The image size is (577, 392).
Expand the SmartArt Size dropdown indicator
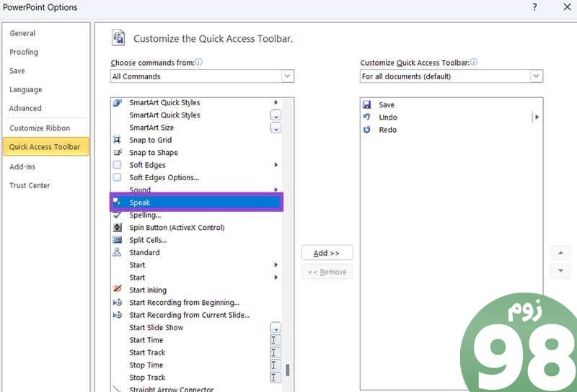click(276, 128)
